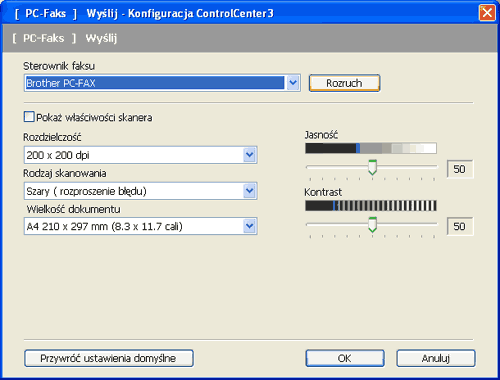The height and width of the screenshot is (380, 500).
Task: Enable Pokaż właściwości skanera checkbox
Action: pyautogui.click(x=29, y=117)
